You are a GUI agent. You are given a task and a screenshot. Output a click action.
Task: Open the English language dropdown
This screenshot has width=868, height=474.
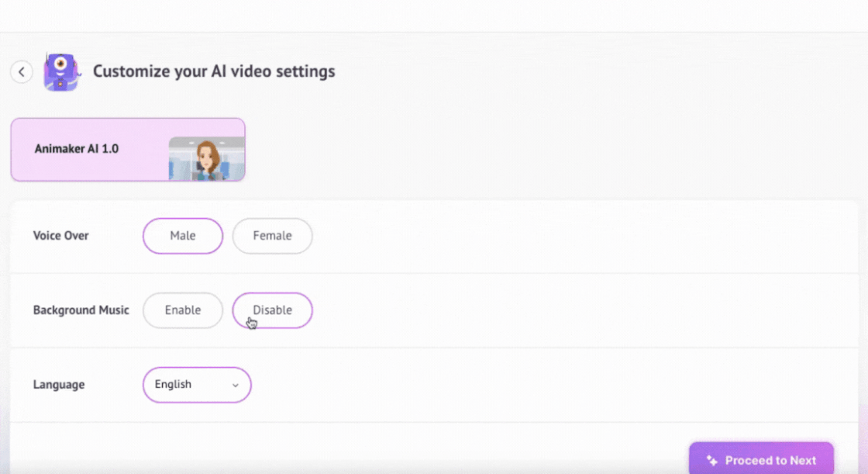pos(197,385)
